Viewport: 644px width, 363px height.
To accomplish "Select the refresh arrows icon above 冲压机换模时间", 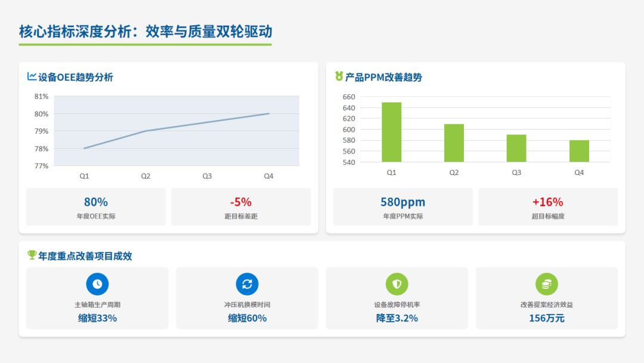I will [x=247, y=284].
